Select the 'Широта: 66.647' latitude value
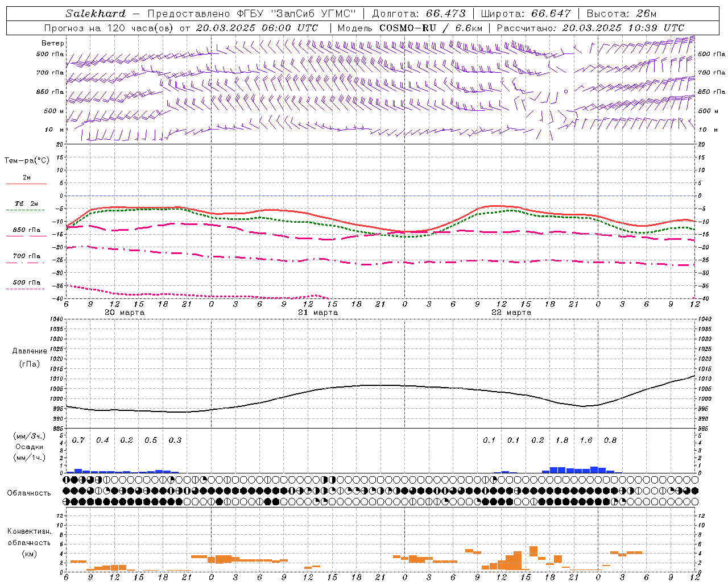Image resolution: width=728 pixels, height=582 pixels. pyautogui.click(x=526, y=14)
